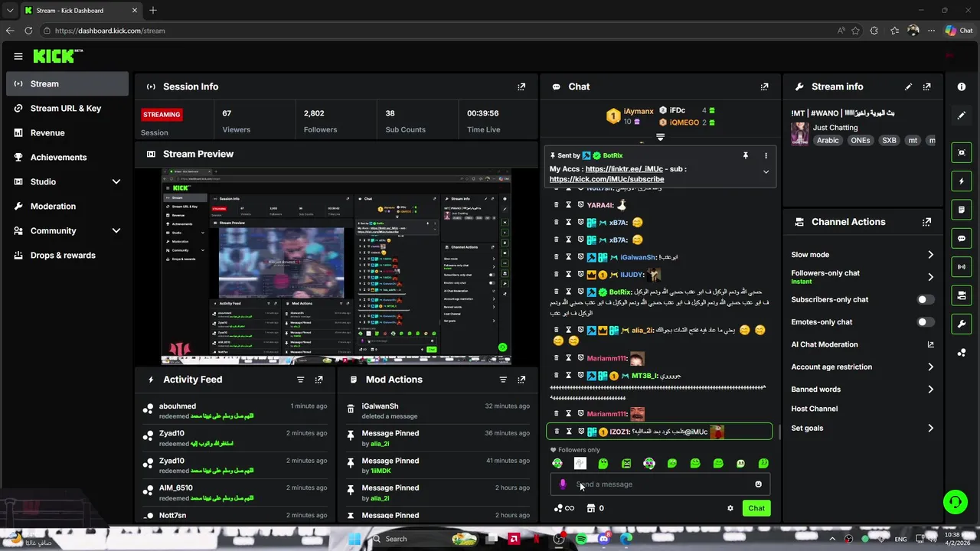Click the Send a message input field
Viewport: 980px width, 551px height.
tap(660, 484)
